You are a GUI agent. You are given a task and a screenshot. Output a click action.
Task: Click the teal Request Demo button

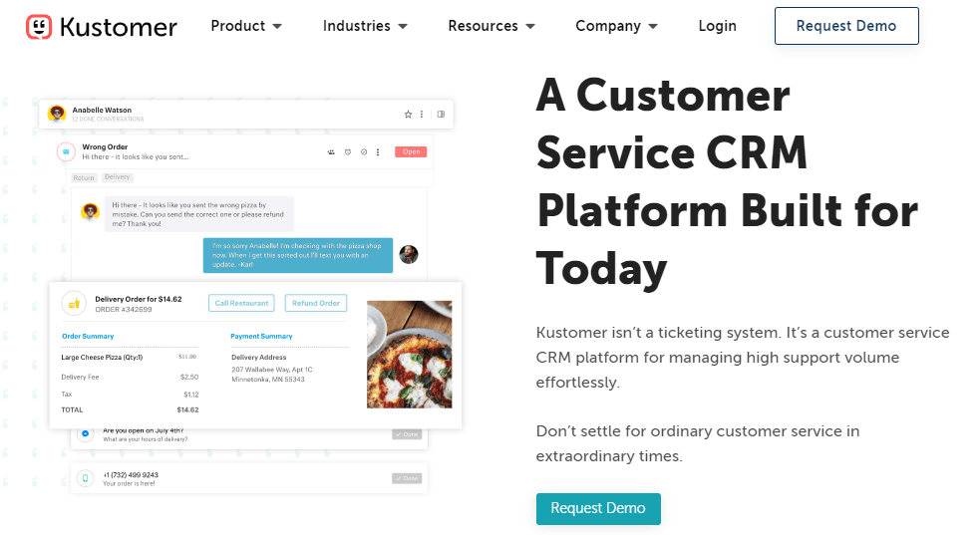pos(598,509)
